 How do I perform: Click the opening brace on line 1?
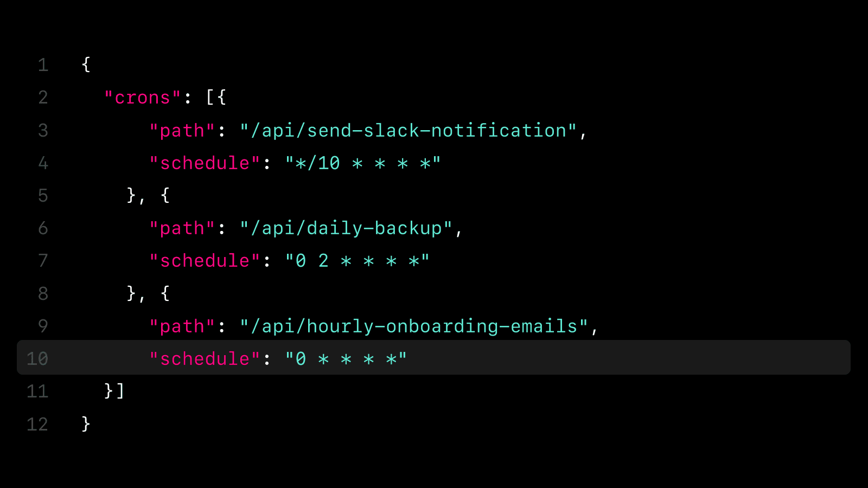point(86,65)
